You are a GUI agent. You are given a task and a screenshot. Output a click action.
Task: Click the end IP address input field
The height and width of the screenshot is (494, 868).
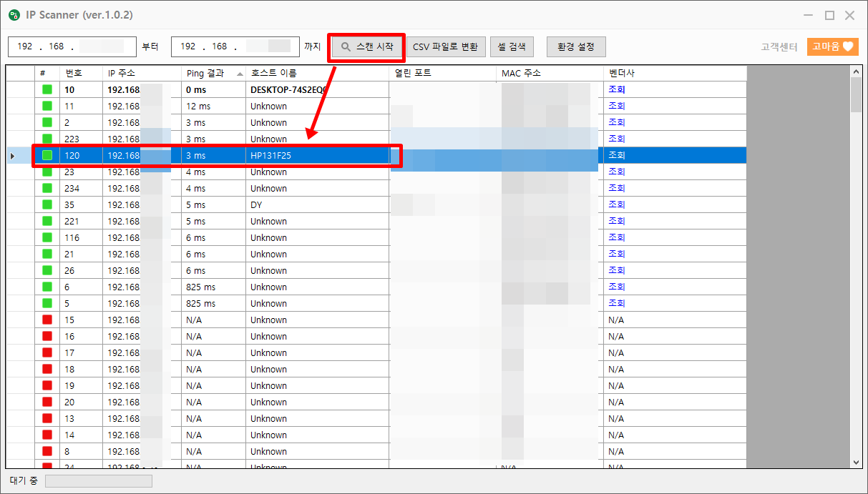[x=235, y=46]
